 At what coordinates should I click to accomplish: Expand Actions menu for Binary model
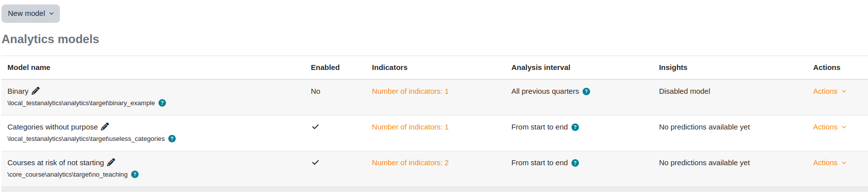829,91
